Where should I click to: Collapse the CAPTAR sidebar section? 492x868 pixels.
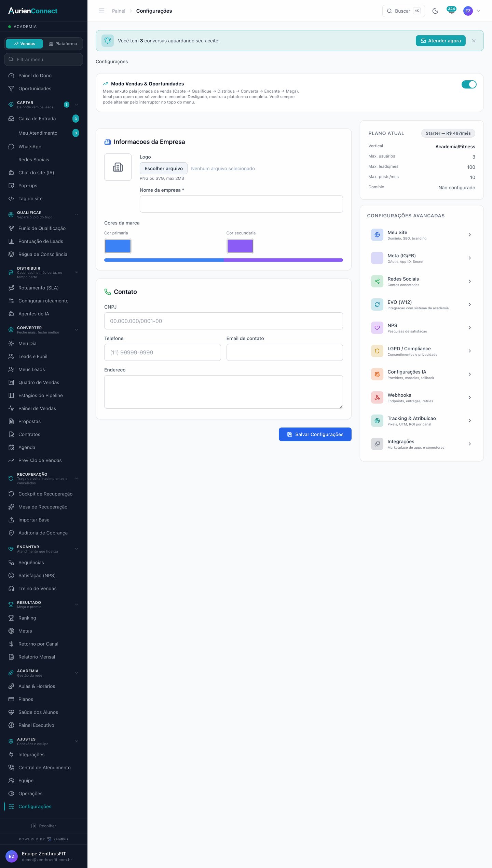pos(77,105)
